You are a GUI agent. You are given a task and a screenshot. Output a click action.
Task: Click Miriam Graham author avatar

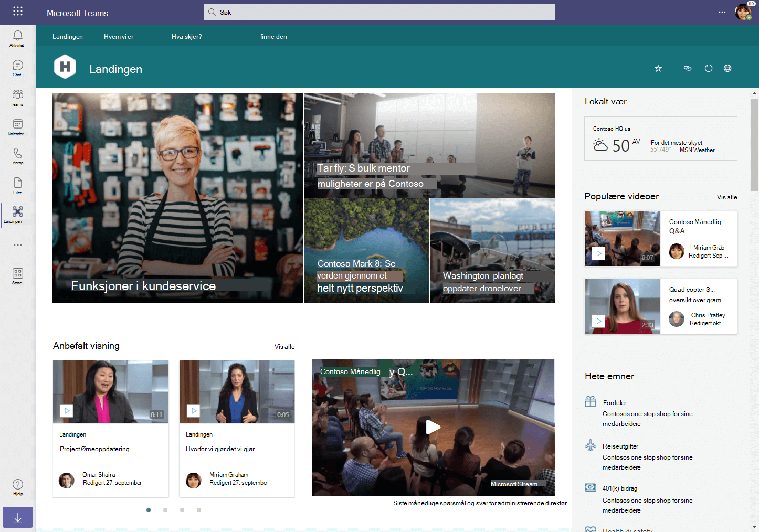click(x=194, y=480)
